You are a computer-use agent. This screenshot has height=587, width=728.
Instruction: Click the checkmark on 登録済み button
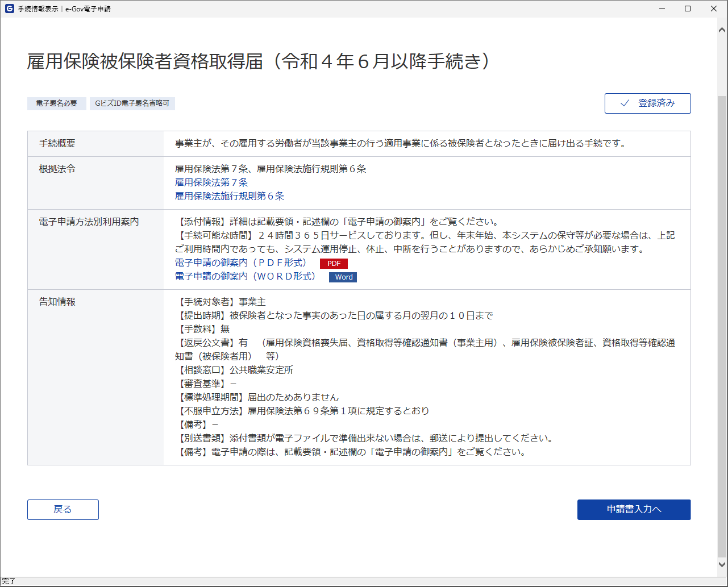[x=625, y=103]
